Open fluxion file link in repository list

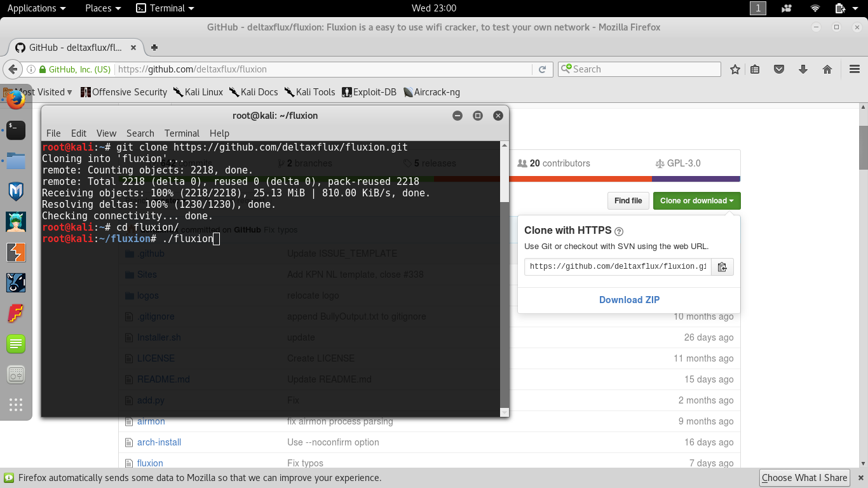pyautogui.click(x=150, y=463)
